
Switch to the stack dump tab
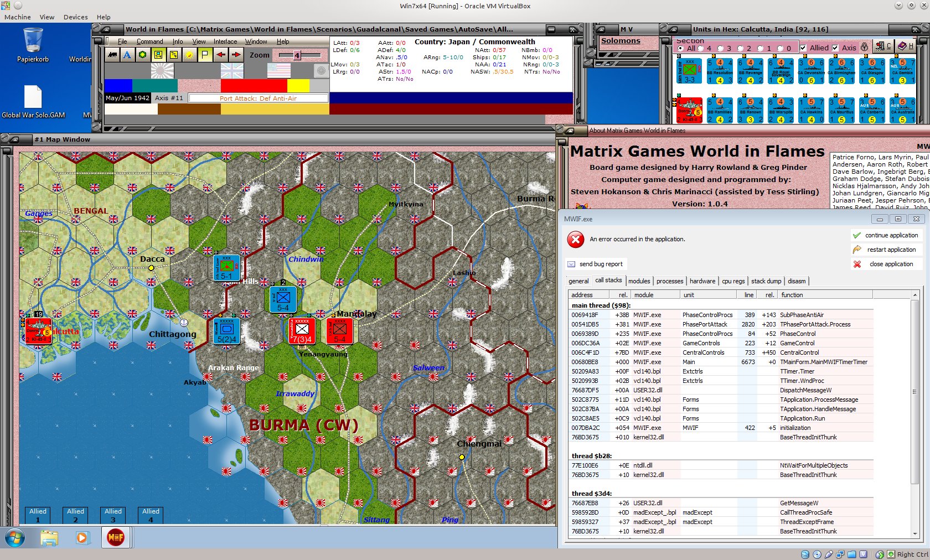pyautogui.click(x=766, y=281)
